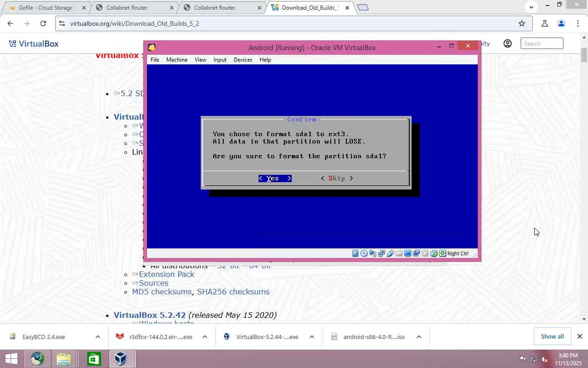Viewport: 588px width, 368px height.
Task: Select the Download_Old_Builds tab
Action: pos(311,8)
